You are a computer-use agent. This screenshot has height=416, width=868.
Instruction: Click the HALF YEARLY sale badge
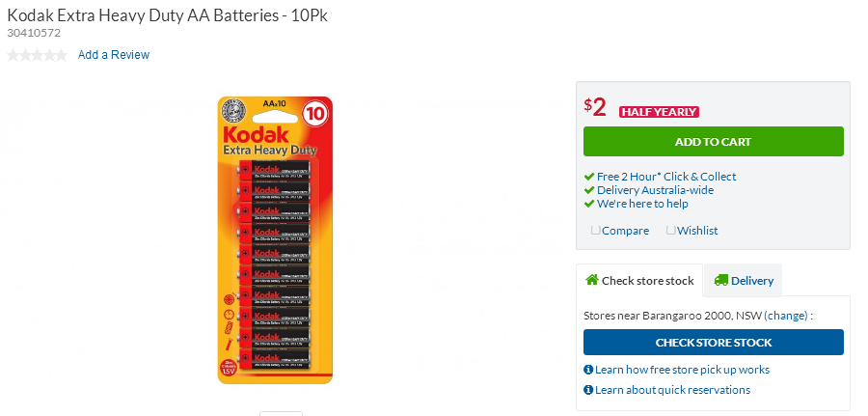659,112
